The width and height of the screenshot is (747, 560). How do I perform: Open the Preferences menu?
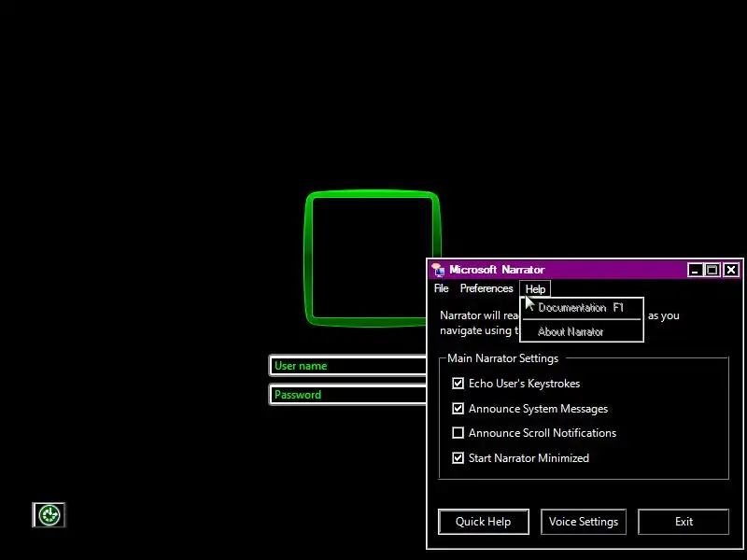coord(486,288)
